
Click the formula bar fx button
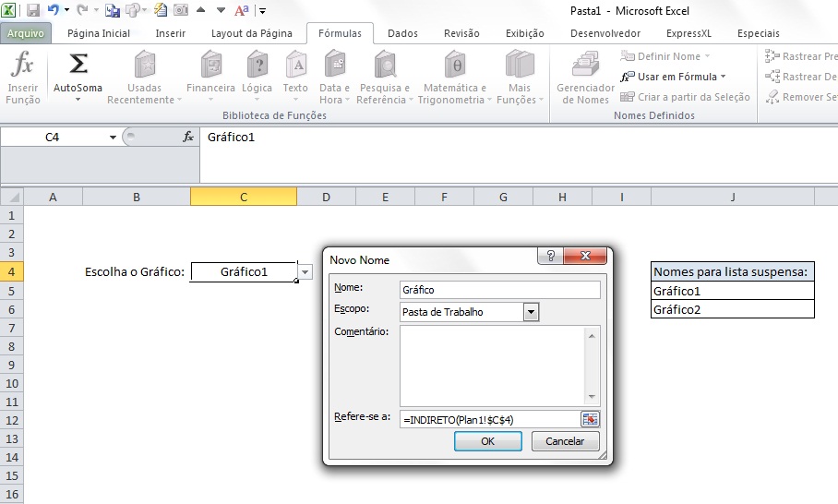188,137
